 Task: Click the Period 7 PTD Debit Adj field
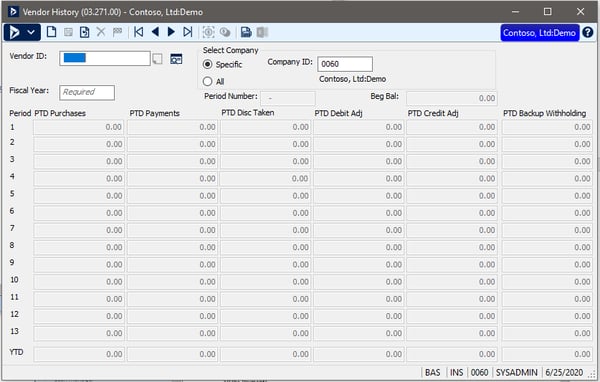click(359, 230)
